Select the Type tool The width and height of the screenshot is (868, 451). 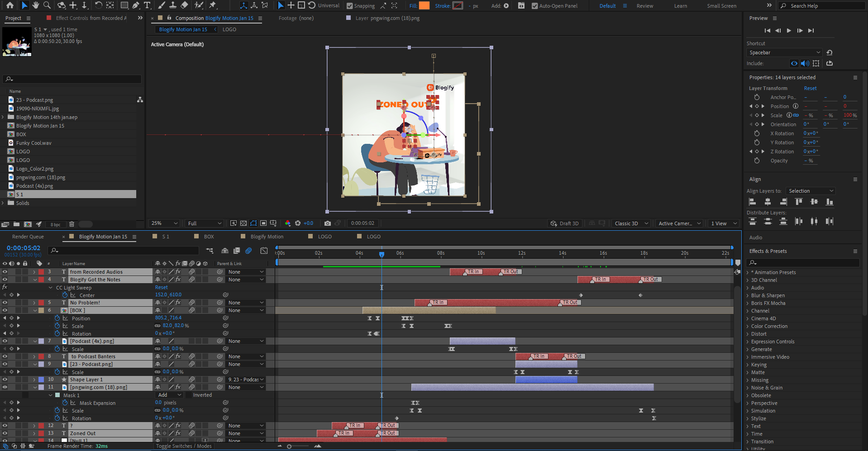click(147, 5)
